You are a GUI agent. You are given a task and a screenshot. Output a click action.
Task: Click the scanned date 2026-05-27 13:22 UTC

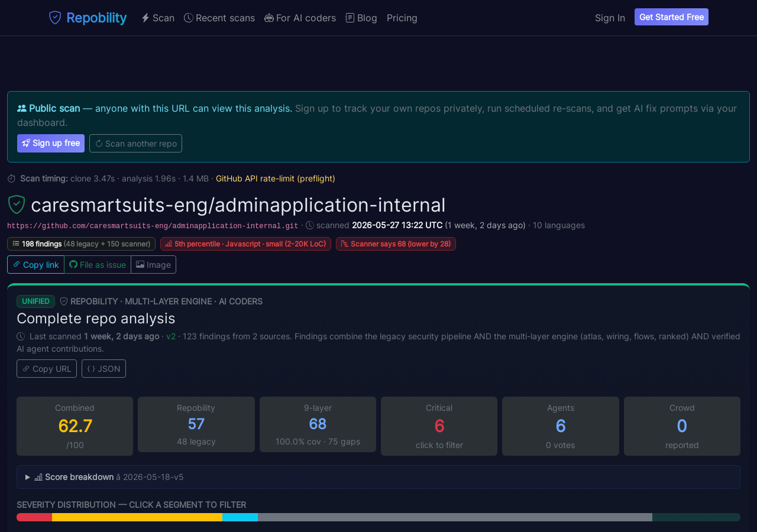pyautogui.click(x=397, y=225)
